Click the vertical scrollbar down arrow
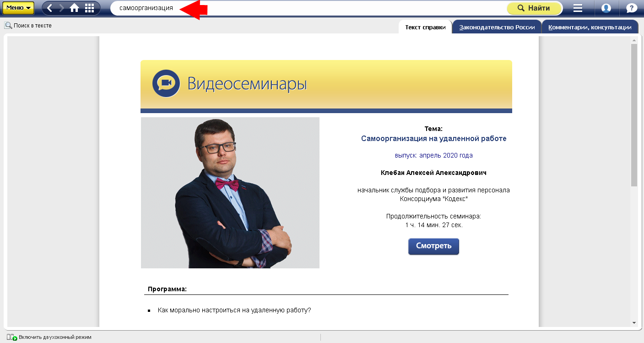 click(634, 323)
